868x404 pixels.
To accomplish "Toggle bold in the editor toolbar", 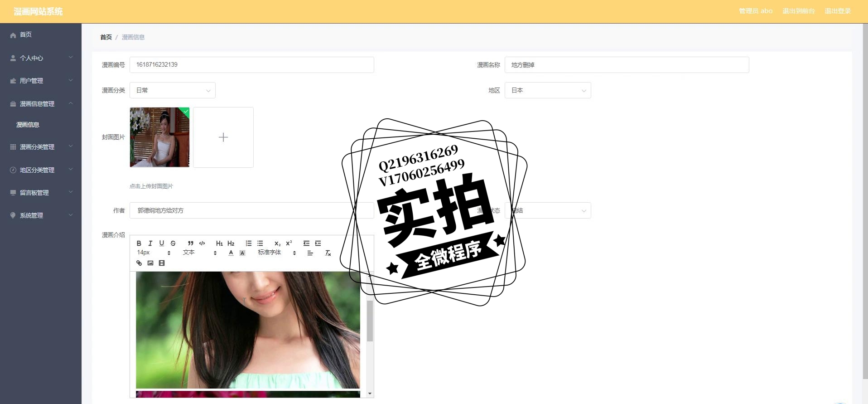I will pyautogui.click(x=139, y=243).
